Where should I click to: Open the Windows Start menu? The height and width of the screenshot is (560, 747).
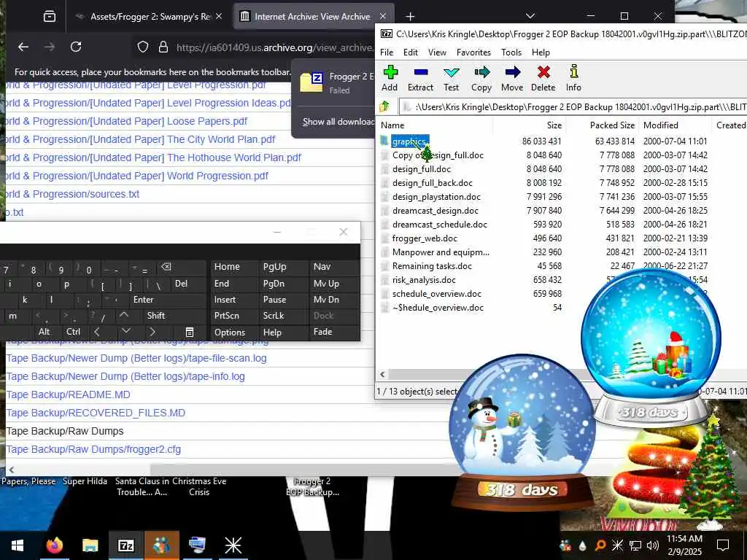coord(18,545)
